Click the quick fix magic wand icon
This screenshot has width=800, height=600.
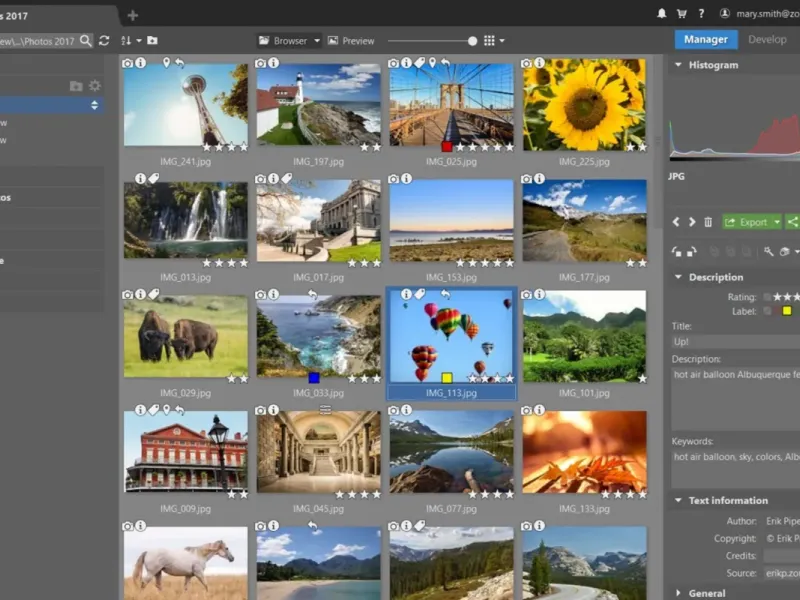point(768,252)
